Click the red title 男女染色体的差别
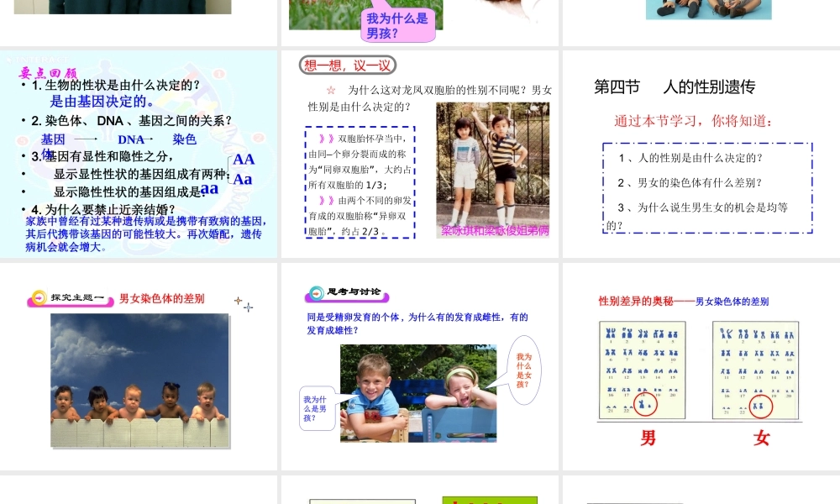This screenshot has width=840, height=504. (162, 298)
